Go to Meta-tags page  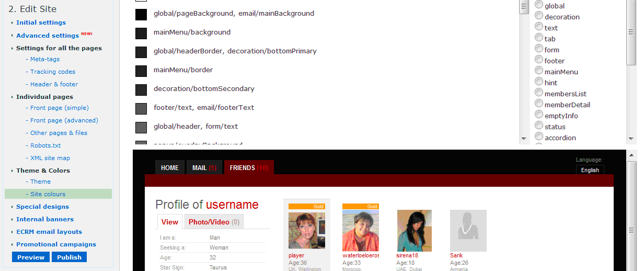45,59
